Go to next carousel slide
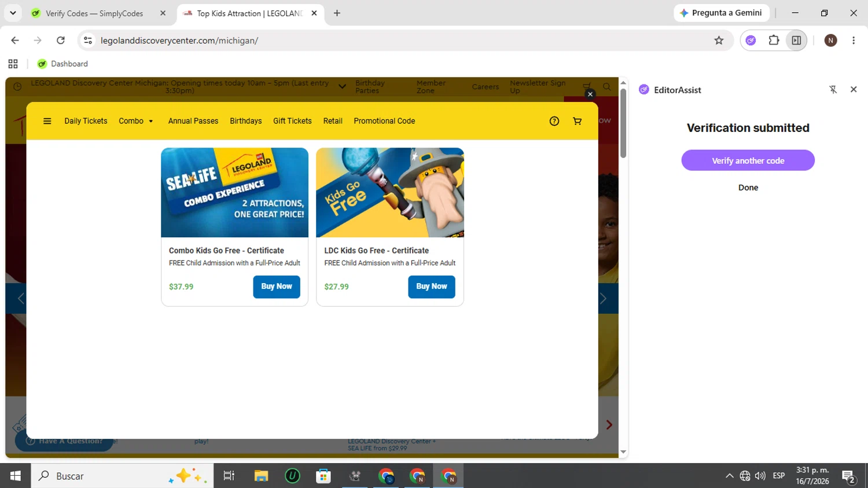The image size is (868, 488). point(603,298)
